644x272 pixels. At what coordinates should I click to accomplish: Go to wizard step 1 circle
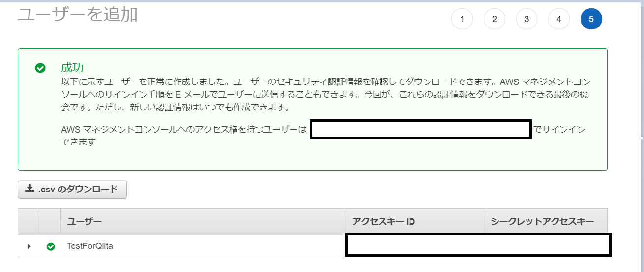[x=462, y=19]
